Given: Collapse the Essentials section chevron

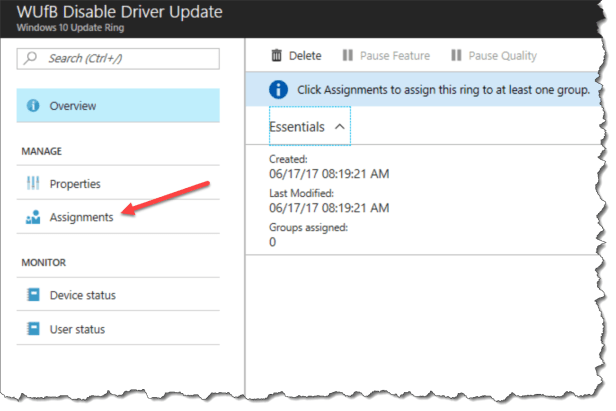Looking at the screenshot, I should point(340,127).
